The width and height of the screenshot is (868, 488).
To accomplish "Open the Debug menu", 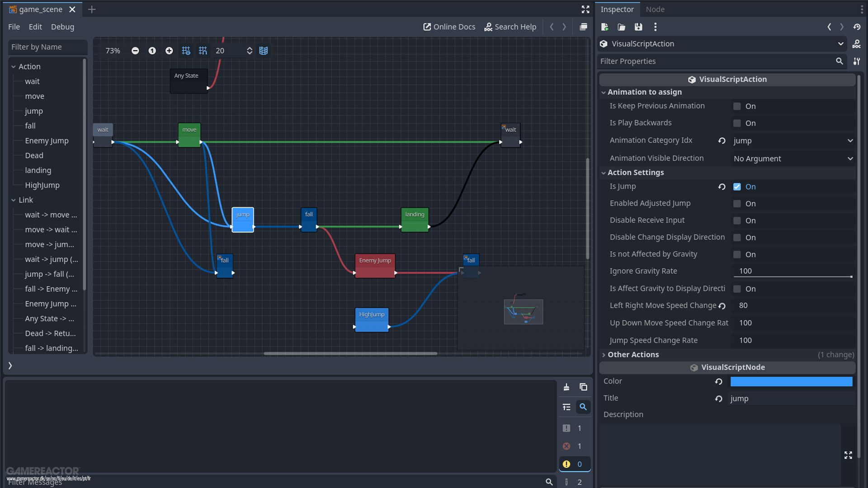I will coord(62,27).
